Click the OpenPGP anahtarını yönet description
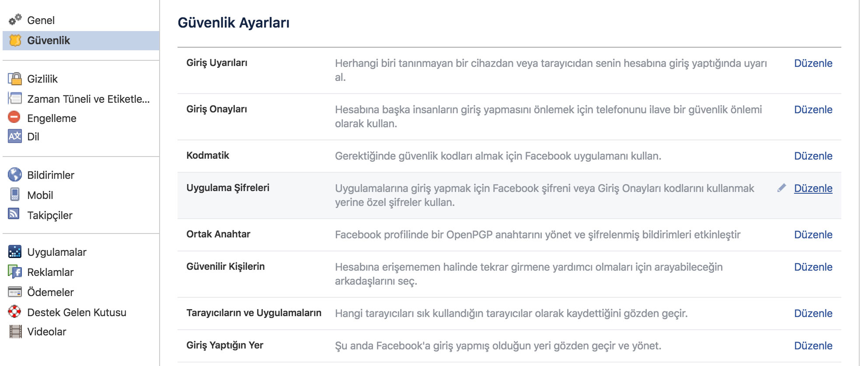This screenshot has width=868, height=366. [537, 235]
